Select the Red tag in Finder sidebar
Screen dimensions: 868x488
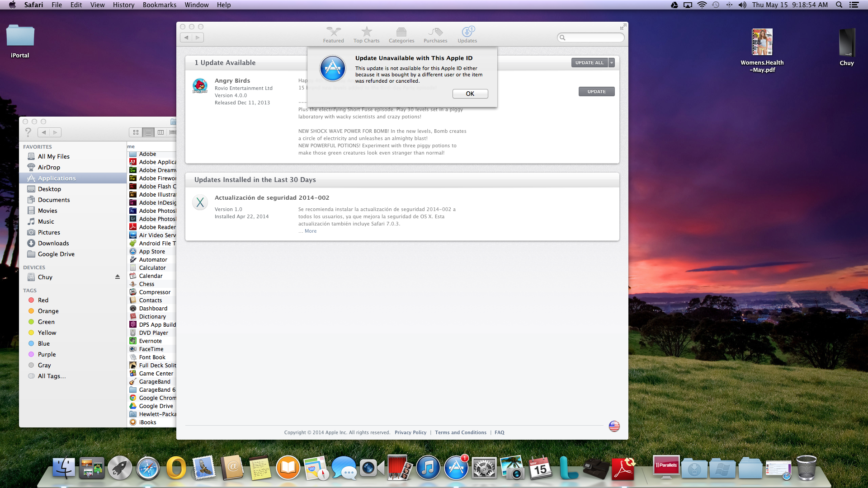[43, 300]
